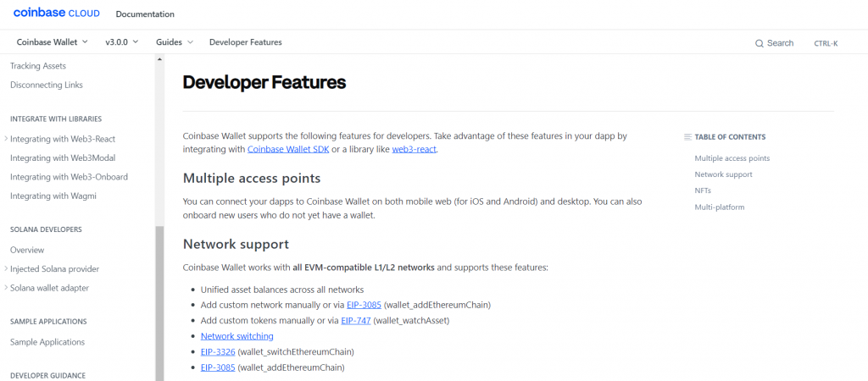Click the SOLANA DEVELOPERS section label
Image resolution: width=868 pixels, height=381 pixels.
pos(46,229)
